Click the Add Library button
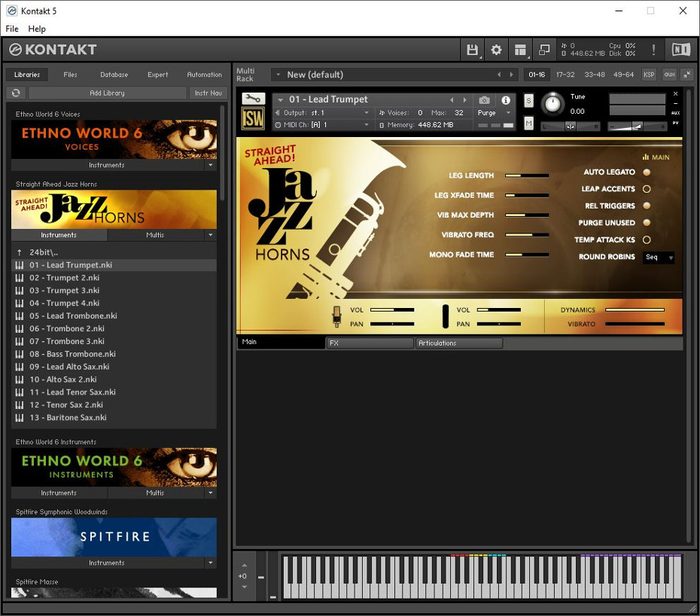This screenshot has width=700, height=616. pos(107,93)
